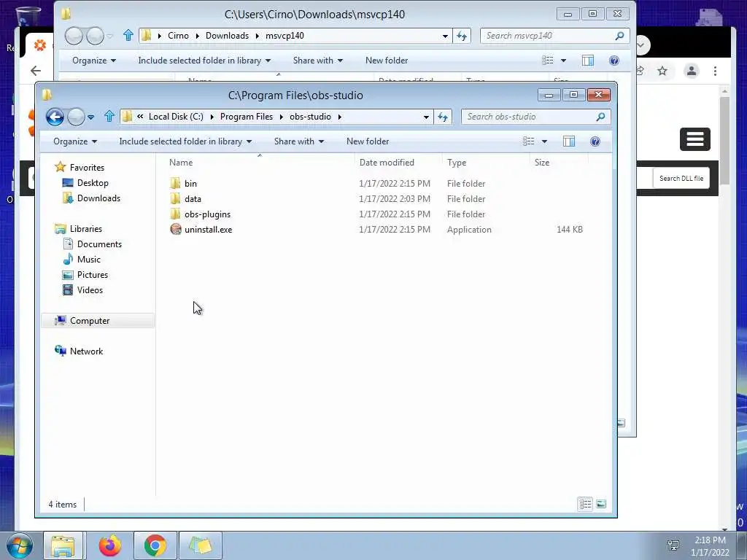
Task: Switch to details view using status bar icon
Action: 586,504
